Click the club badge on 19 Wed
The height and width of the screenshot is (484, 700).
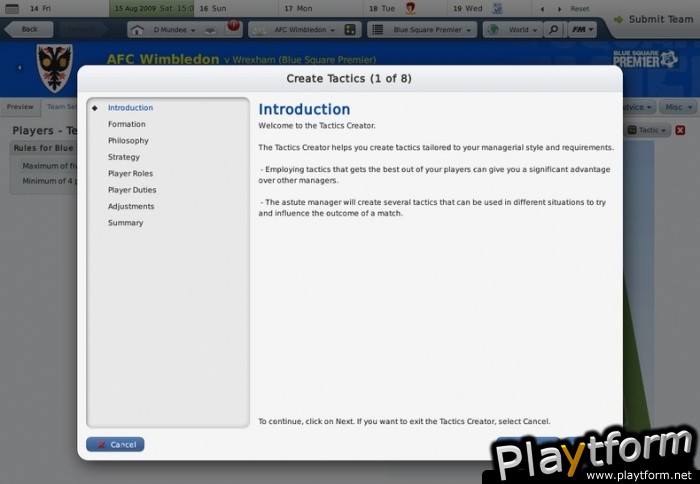pos(497,8)
